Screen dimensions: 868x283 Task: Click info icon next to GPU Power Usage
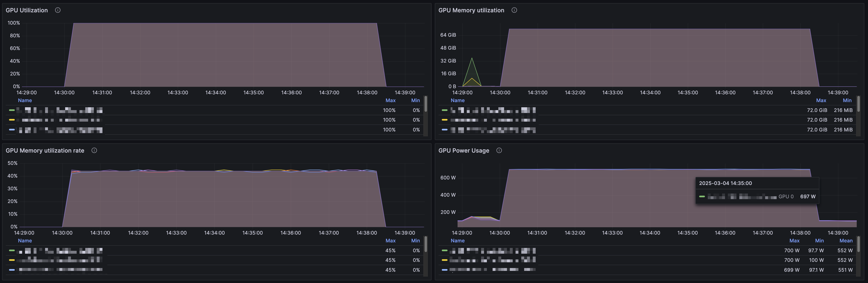coord(499,151)
